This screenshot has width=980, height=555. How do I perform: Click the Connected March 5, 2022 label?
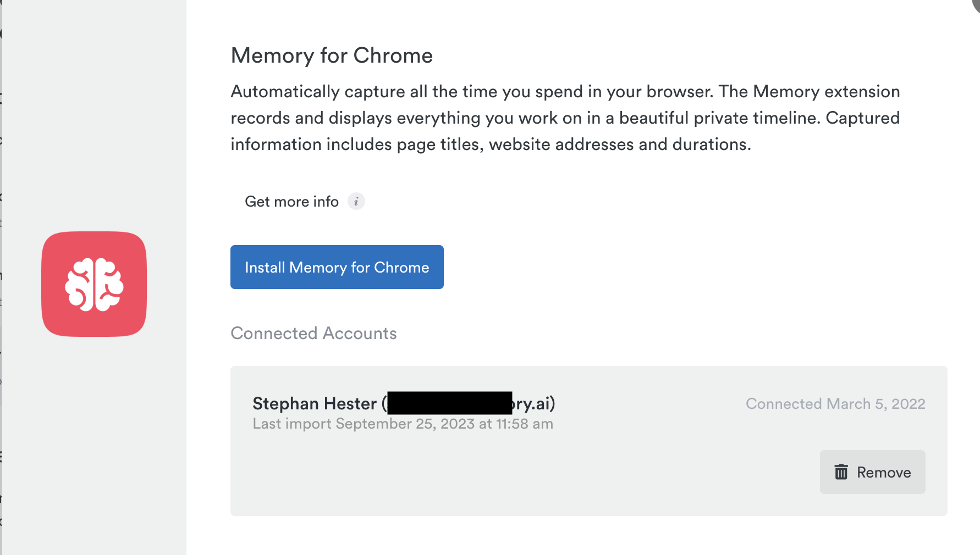pos(835,403)
